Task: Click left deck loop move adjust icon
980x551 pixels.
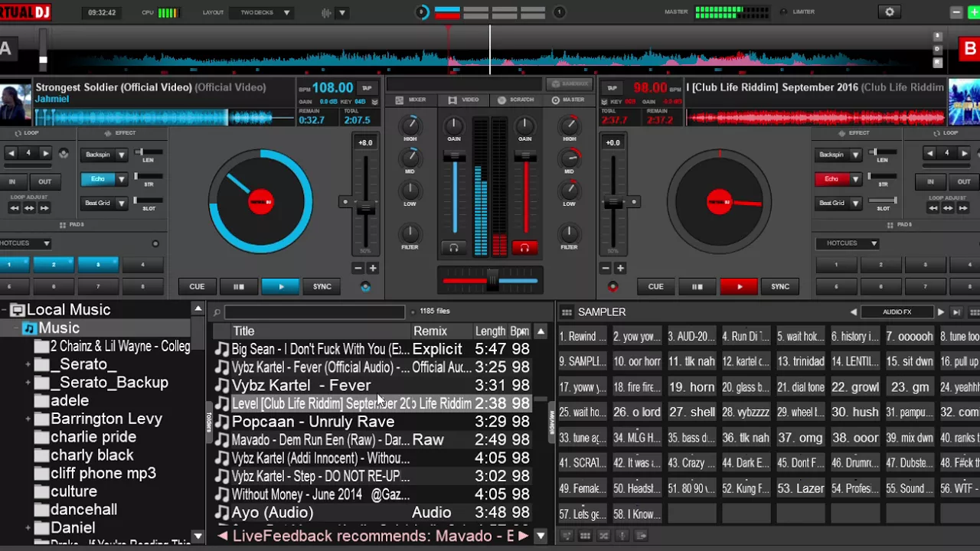Action: 29,207
